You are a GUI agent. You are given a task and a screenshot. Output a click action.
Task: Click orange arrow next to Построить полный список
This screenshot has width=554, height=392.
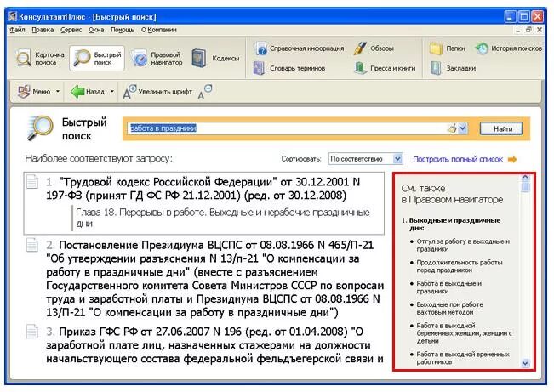pyautogui.click(x=512, y=160)
